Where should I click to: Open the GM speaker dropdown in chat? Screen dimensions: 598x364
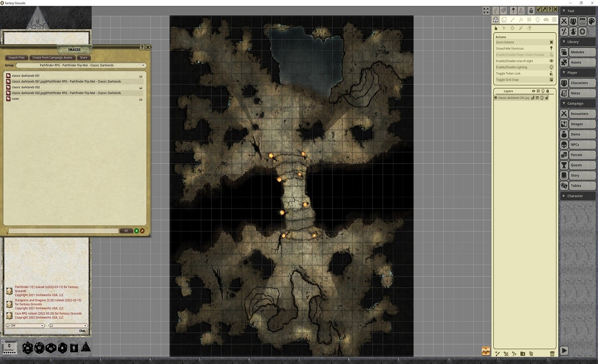(x=25, y=326)
